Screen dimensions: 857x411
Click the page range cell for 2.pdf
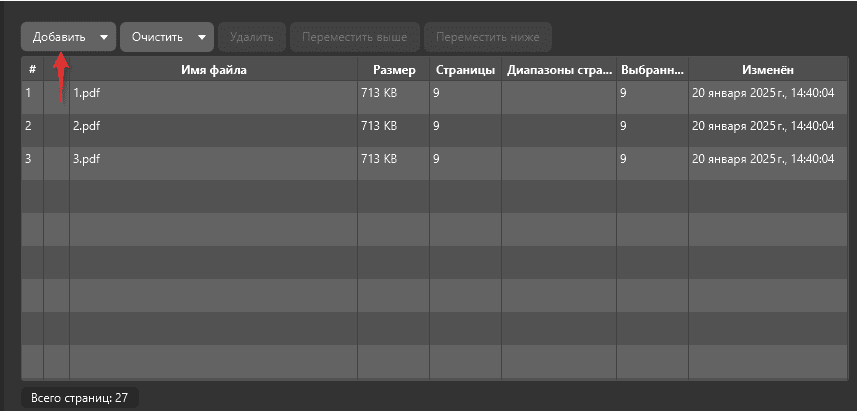[558, 127]
